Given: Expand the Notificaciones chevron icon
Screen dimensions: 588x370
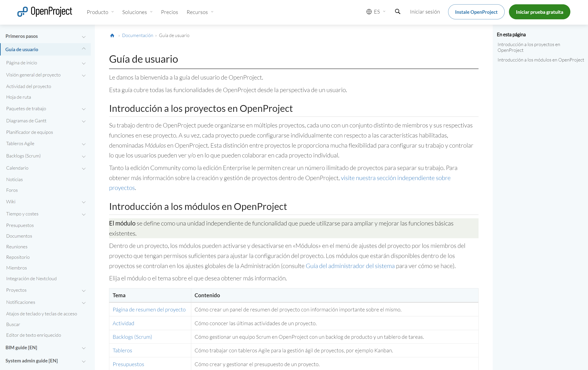Looking at the screenshot, I should click(84, 303).
